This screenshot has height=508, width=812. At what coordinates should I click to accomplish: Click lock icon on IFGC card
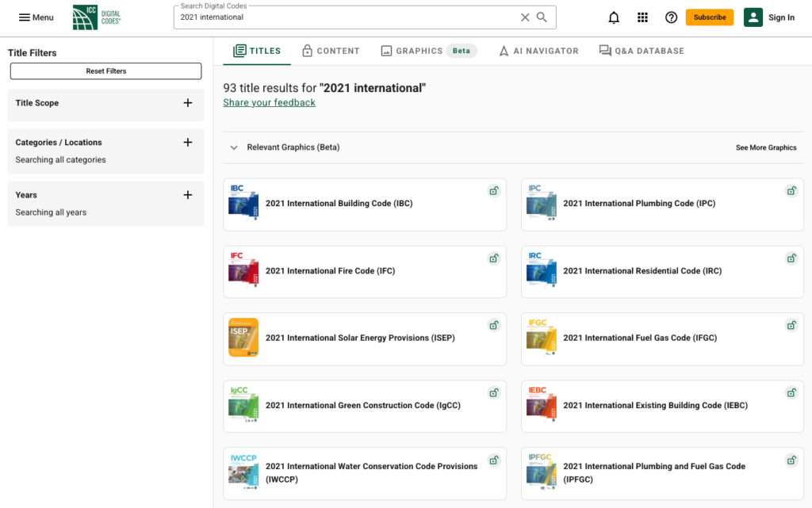[791, 326]
